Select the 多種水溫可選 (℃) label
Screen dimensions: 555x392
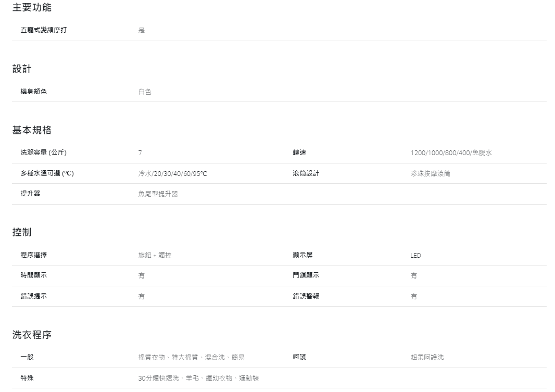coord(47,173)
